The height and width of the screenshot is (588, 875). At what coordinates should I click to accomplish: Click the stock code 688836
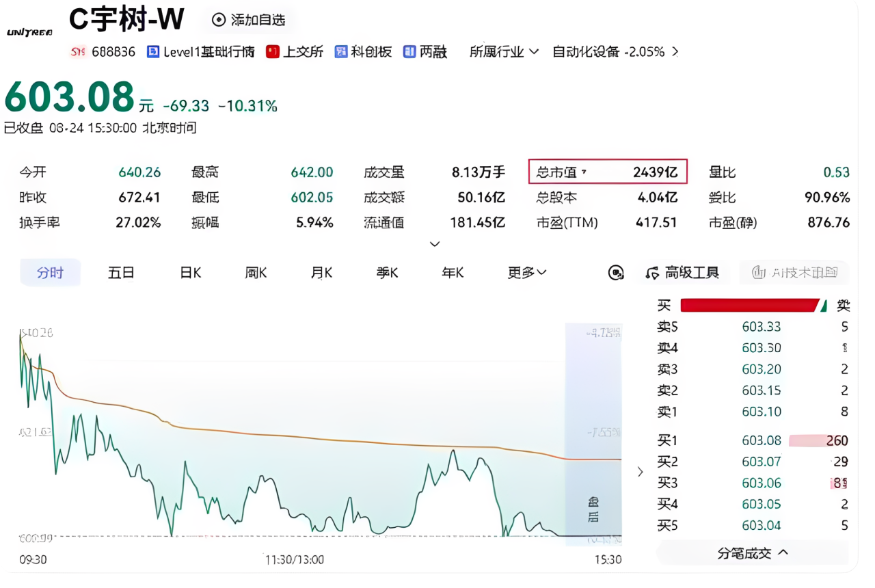113,52
